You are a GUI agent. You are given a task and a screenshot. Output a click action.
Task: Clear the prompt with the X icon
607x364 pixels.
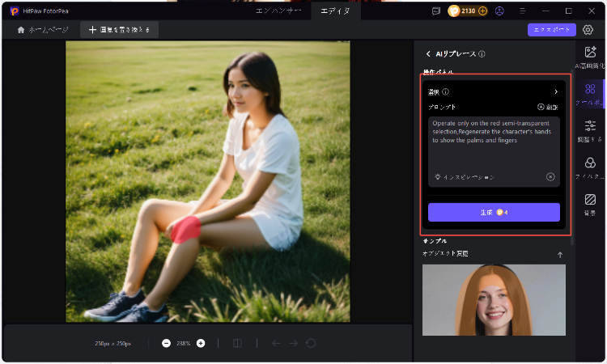[x=550, y=176]
